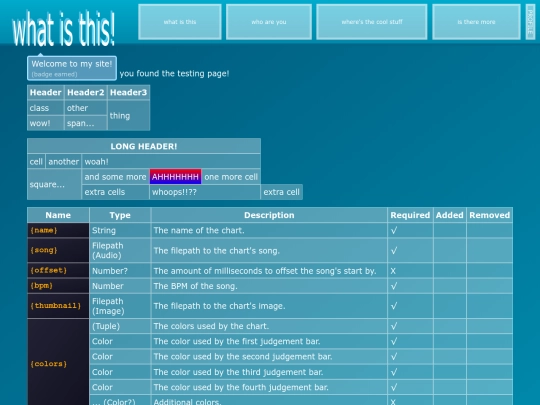Viewport: 540px width, 405px height.
Task: Click the checkmark in the bpm row
Action: pyautogui.click(x=394, y=286)
